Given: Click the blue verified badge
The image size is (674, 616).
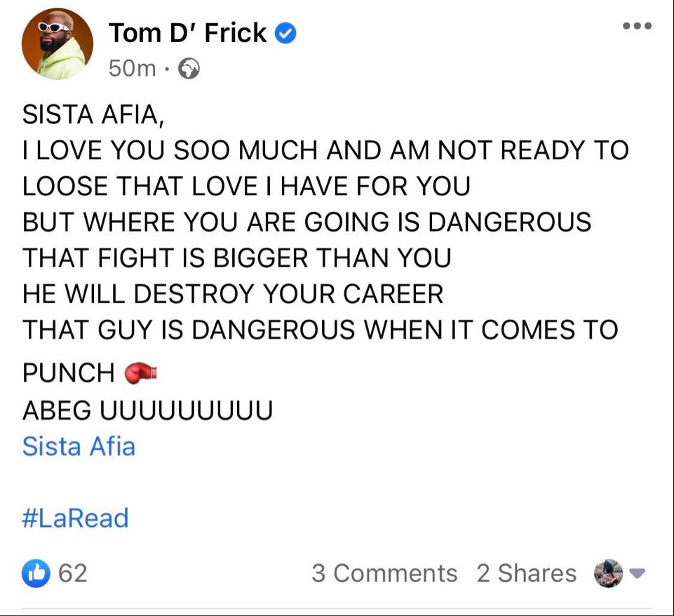Looking at the screenshot, I should pyautogui.click(x=285, y=33).
